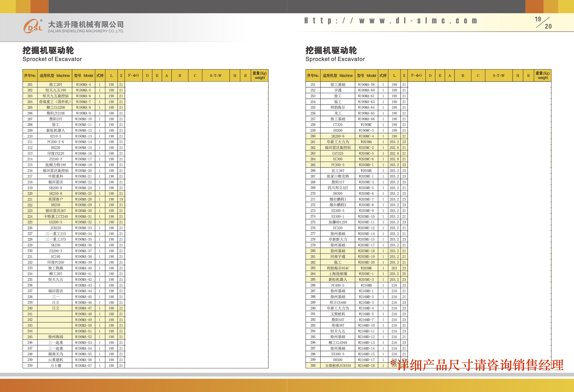Click model cell W190MA-36

tap(83, 245)
